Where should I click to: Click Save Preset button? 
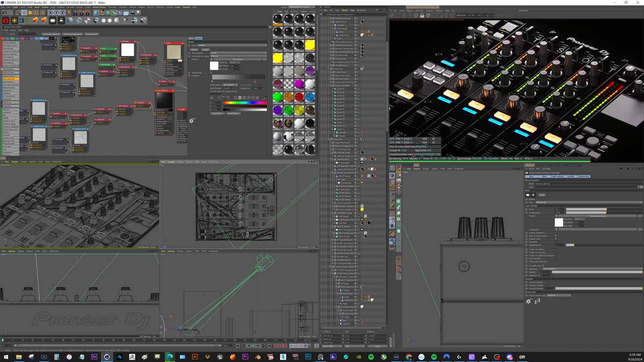[233, 113]
